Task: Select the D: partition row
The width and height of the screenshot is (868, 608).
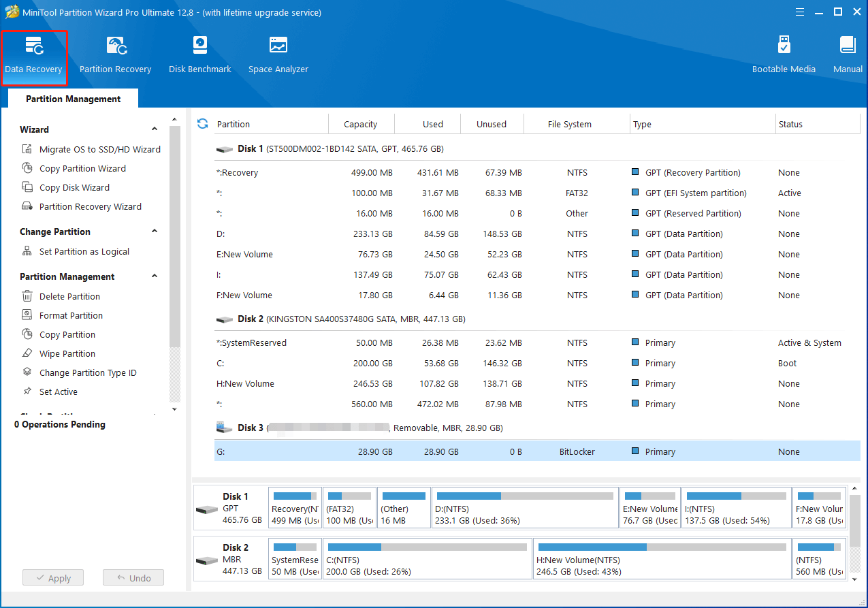Action: point(537,234)
